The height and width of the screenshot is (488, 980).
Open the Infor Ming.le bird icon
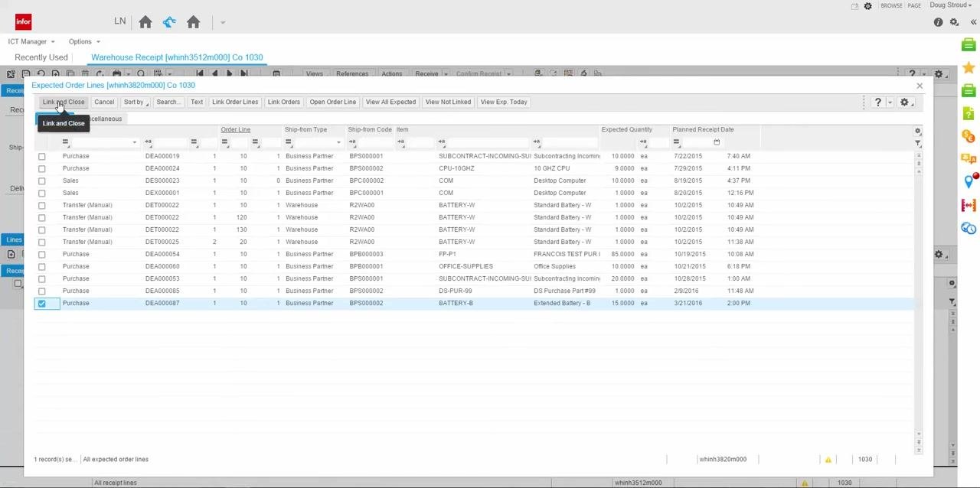point(169,22)
